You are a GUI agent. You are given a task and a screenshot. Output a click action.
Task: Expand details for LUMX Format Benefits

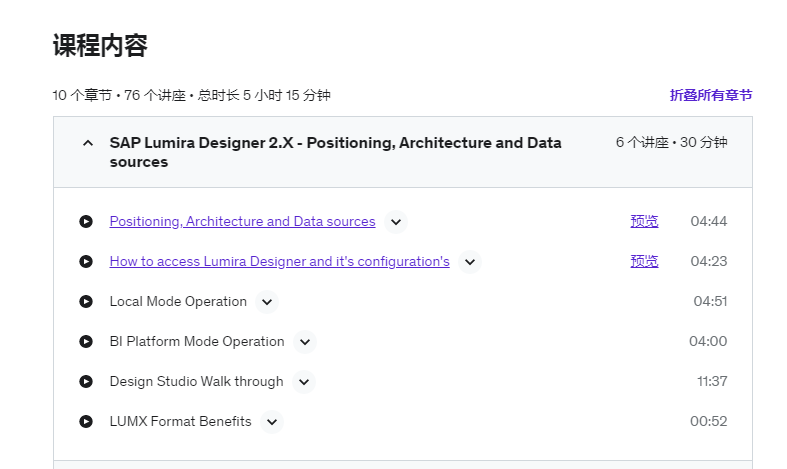[272, 422]
